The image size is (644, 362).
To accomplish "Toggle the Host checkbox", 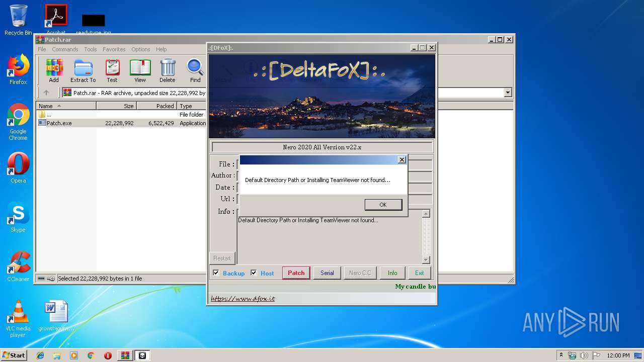I will 254,273.
